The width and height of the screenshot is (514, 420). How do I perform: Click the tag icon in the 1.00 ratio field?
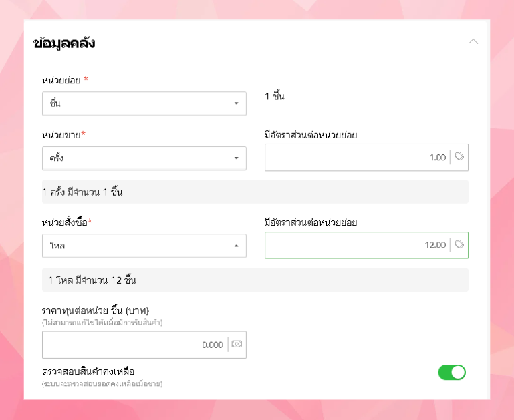[459, 157]
